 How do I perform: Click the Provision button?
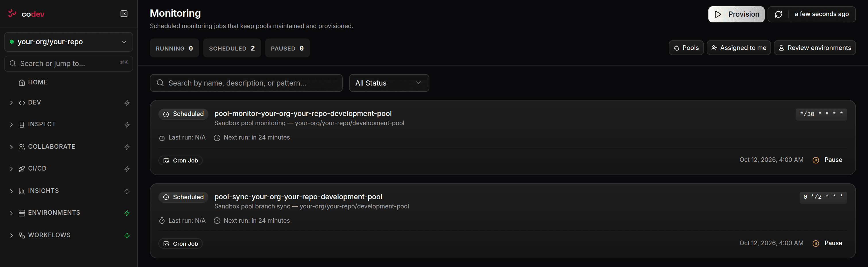coord(736,14)
